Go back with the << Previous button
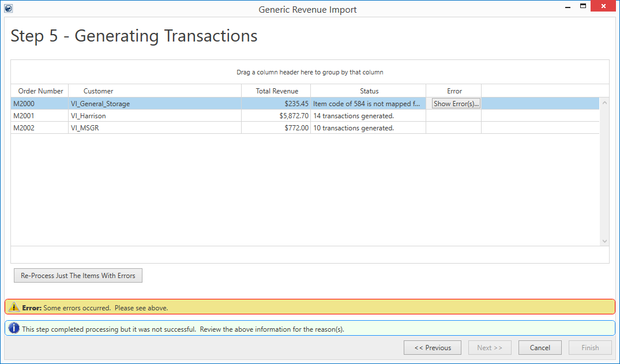The width and height of the screenshot is (620, 364). (x=432, y=348)
